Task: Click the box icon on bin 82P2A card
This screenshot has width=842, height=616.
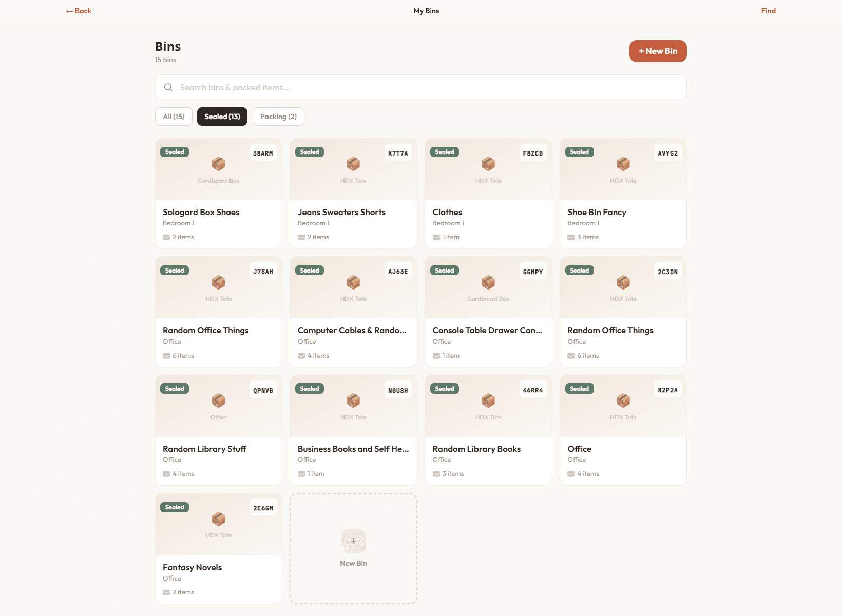Action: (x=623, y=400)
